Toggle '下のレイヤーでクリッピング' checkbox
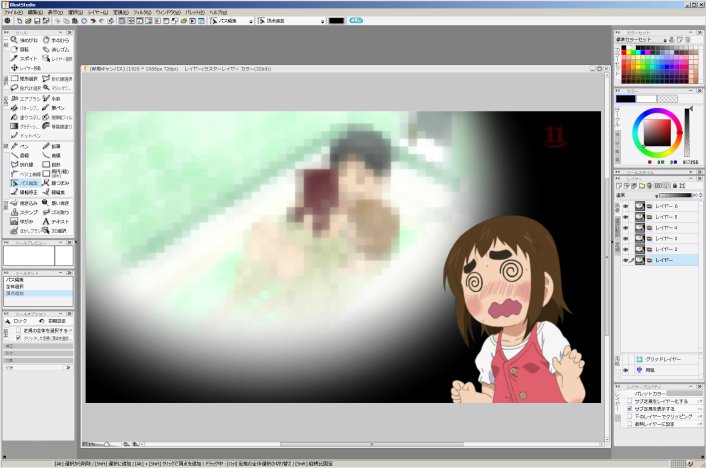706x468 pixels. pos(629,417)
